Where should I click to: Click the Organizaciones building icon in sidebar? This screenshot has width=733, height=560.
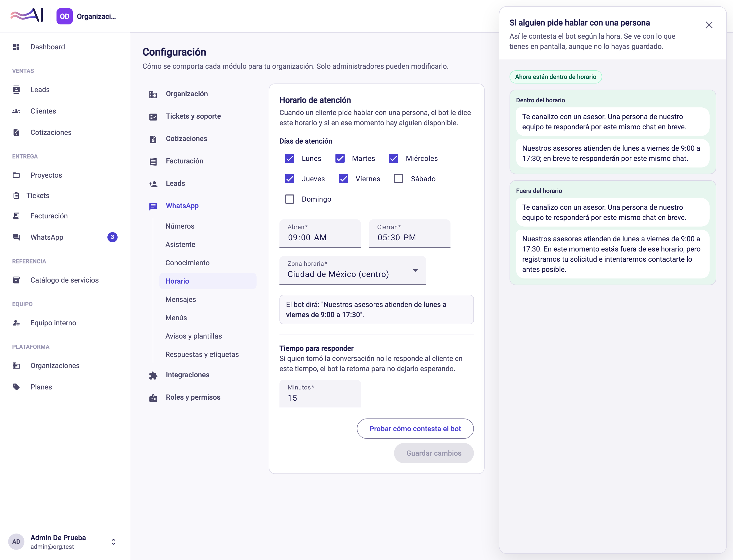point(16,366)
